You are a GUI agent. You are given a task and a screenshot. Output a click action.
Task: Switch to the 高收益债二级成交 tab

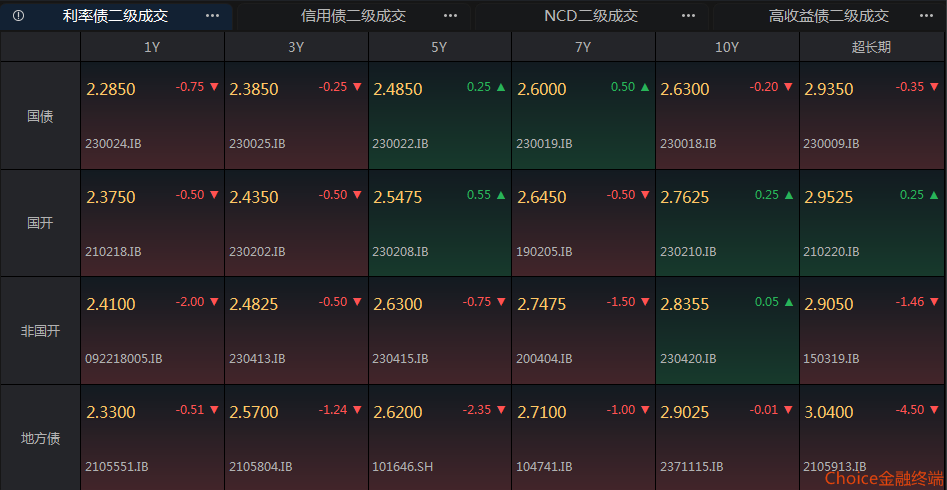[x=829, y=16]
